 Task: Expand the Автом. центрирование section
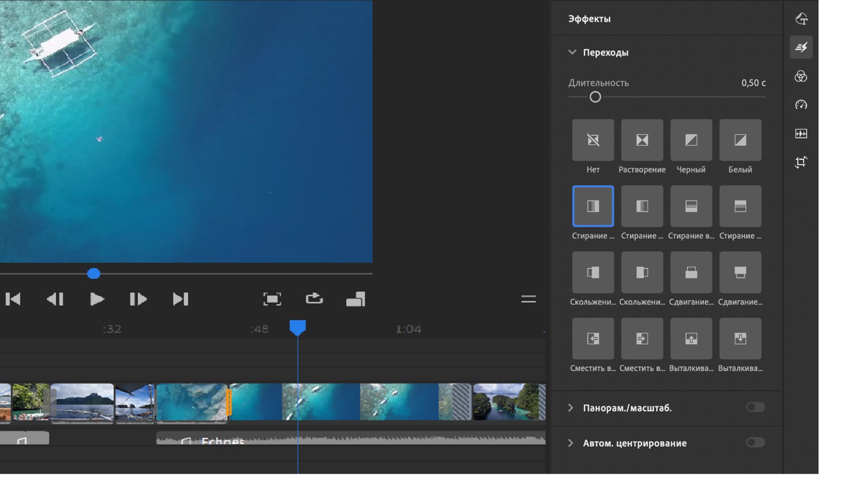tap(571, 443)
